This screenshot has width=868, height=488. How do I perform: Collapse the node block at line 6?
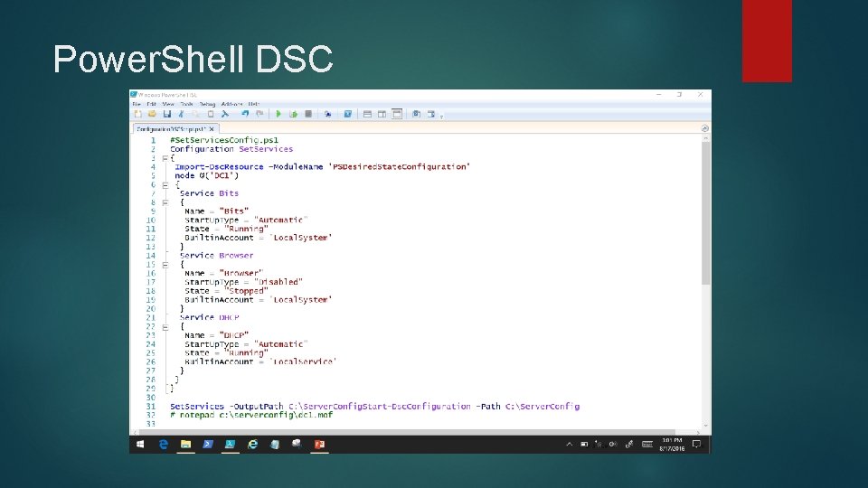tap(165, 185)
